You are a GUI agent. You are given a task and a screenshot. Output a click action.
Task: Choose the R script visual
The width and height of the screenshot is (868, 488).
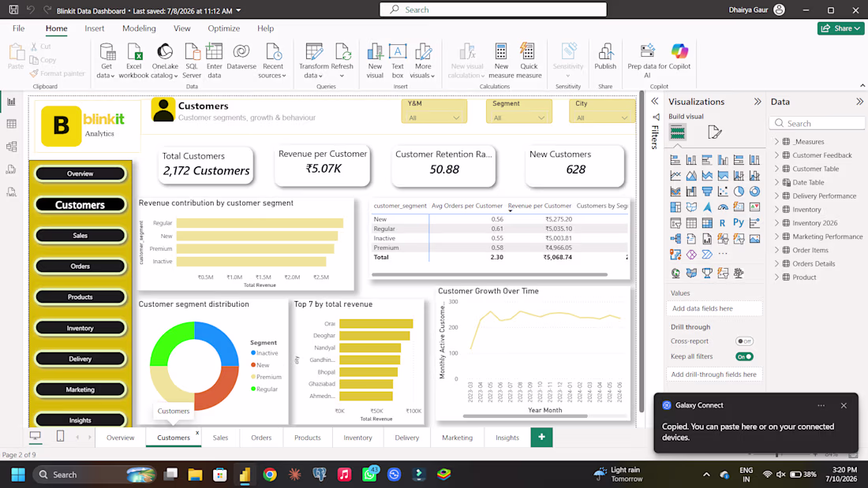[x=722, y=223]
